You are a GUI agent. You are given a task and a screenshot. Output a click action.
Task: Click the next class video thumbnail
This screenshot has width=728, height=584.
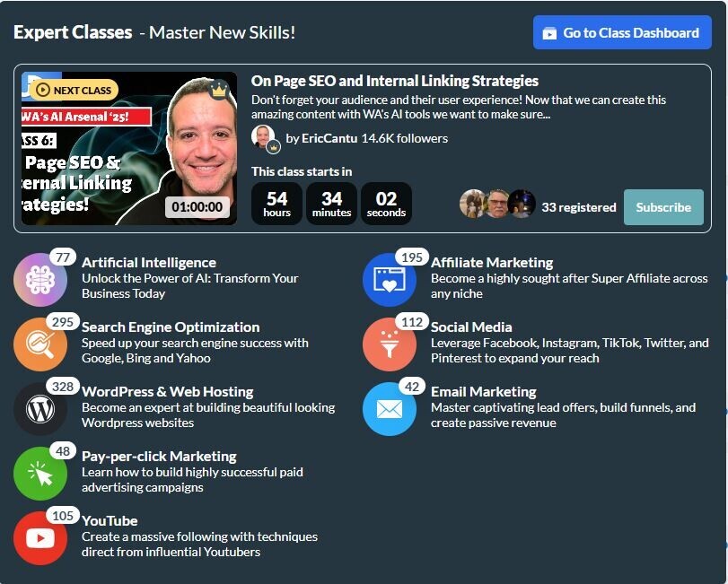pos(129,148)
